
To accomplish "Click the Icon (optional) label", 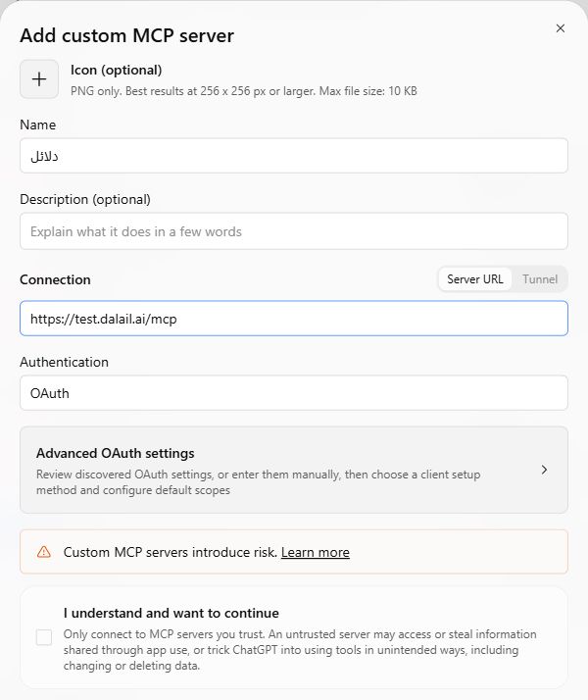I will tap(116, 70).
